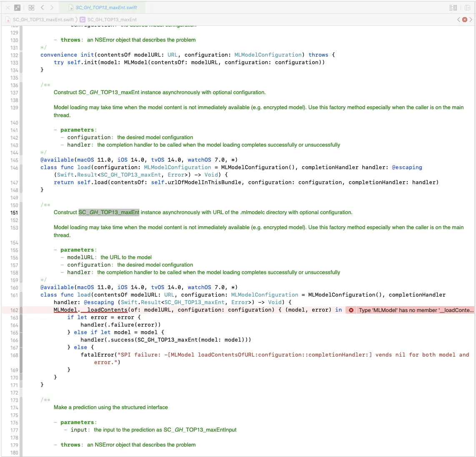Open the related items grid menu

click(31, 7)
